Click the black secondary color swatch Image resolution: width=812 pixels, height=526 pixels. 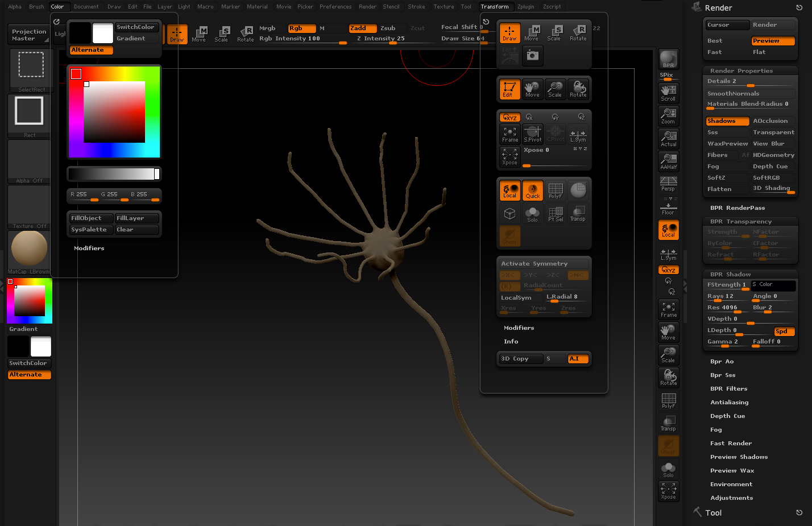[80, 33]
